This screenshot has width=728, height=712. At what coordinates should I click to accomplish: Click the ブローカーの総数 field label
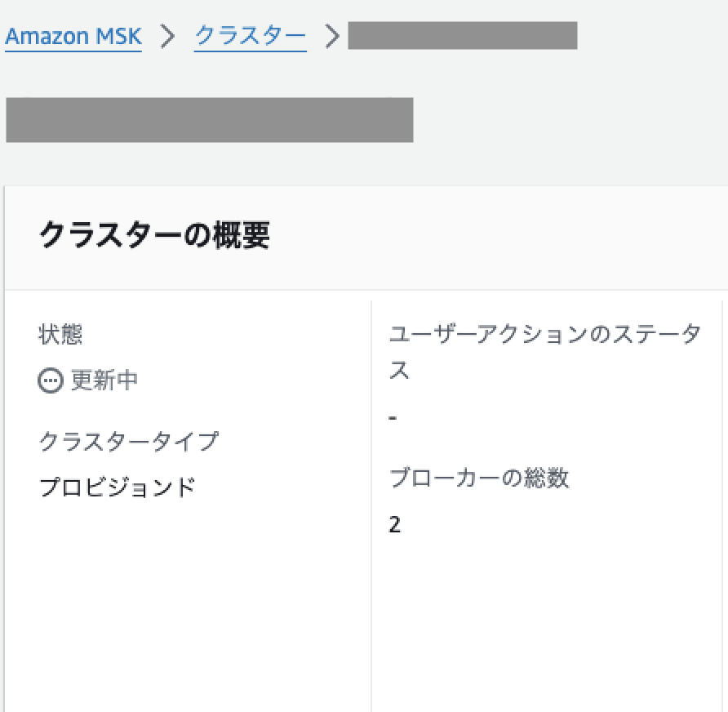pyautogui.click(x=479, y=478)
